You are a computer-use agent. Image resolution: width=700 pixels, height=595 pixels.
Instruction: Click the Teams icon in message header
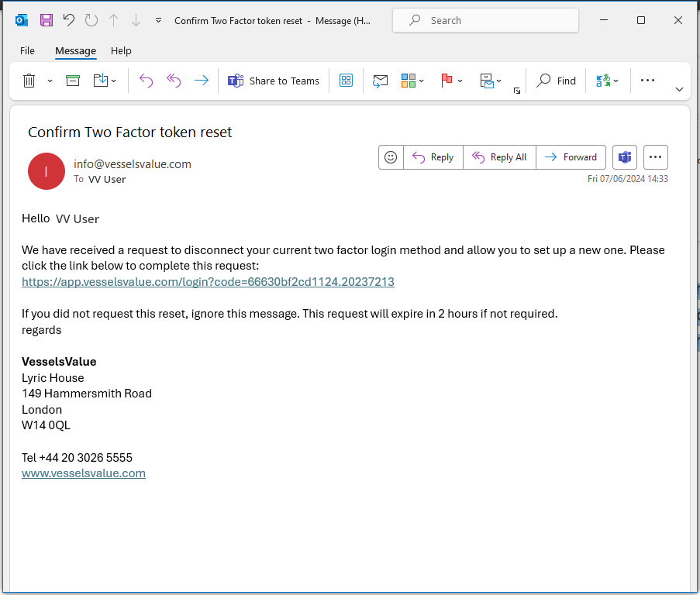[x=624, y=157]
